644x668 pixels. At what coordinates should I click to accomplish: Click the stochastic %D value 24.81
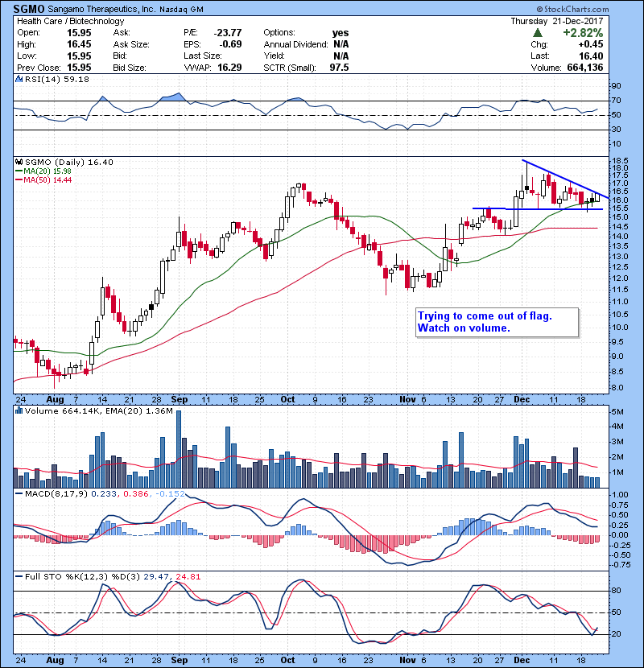click(x=188, y=576)
